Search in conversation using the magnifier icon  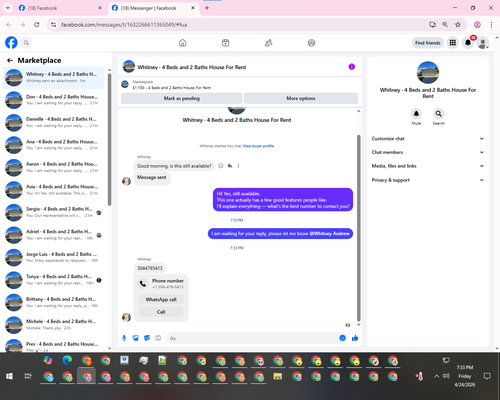(439, 114)
